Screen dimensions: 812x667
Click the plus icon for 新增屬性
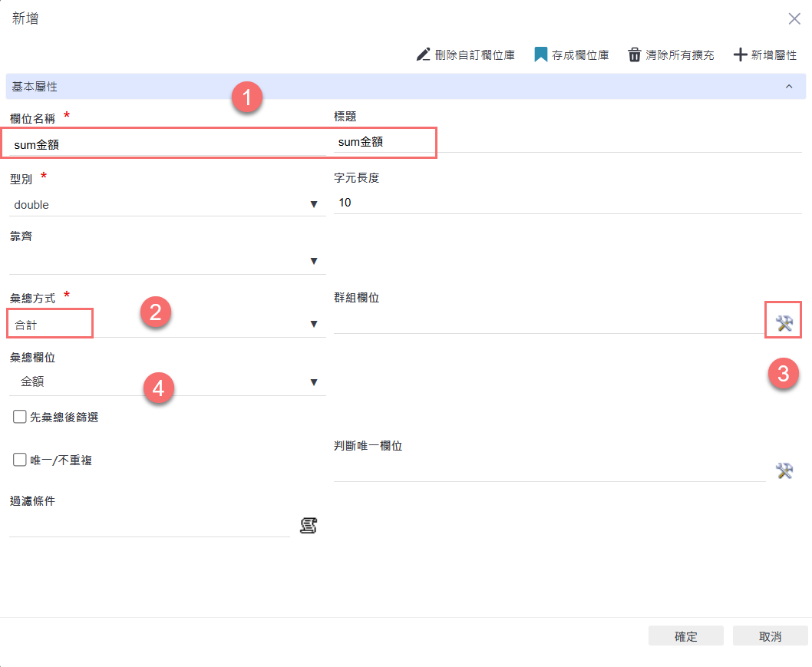(x=740, y=55)
